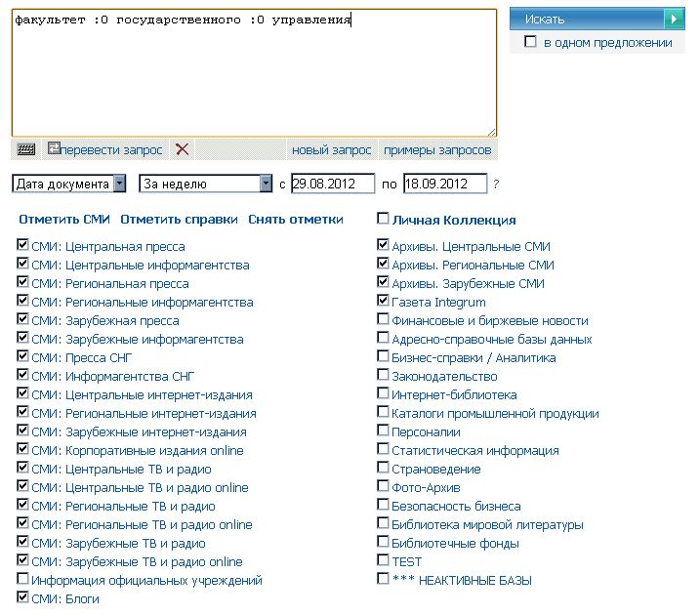Check Интернет-библиотека
This screenshot has width=700, height=616.
pos(383,392)
